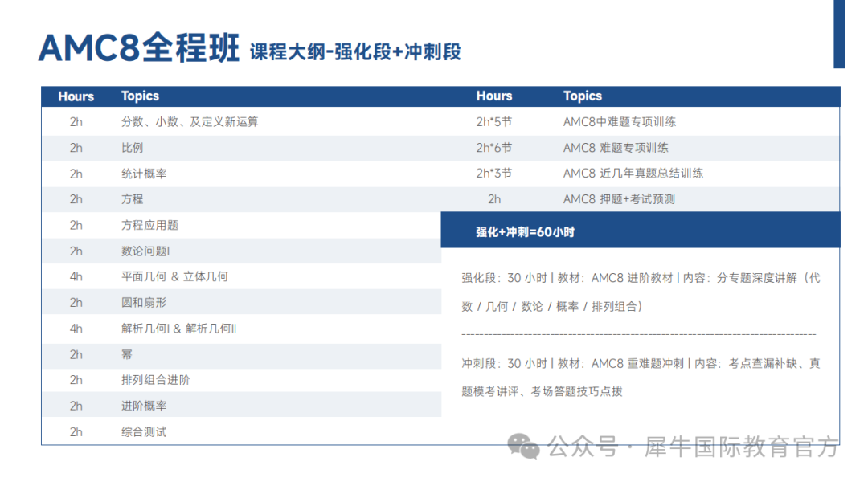Viewport: 868px width, 482px height.
Task: Select the '圆和扇形' topic
Action: pos(144,303)
